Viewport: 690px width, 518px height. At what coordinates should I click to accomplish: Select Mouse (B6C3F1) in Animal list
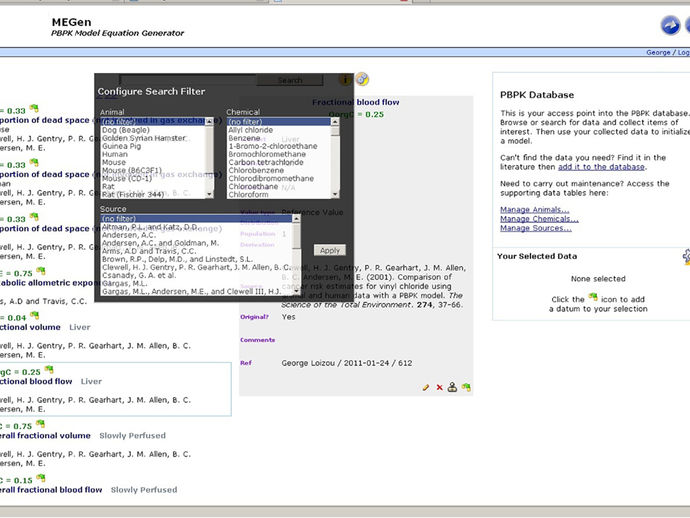(x=153, y=170)
